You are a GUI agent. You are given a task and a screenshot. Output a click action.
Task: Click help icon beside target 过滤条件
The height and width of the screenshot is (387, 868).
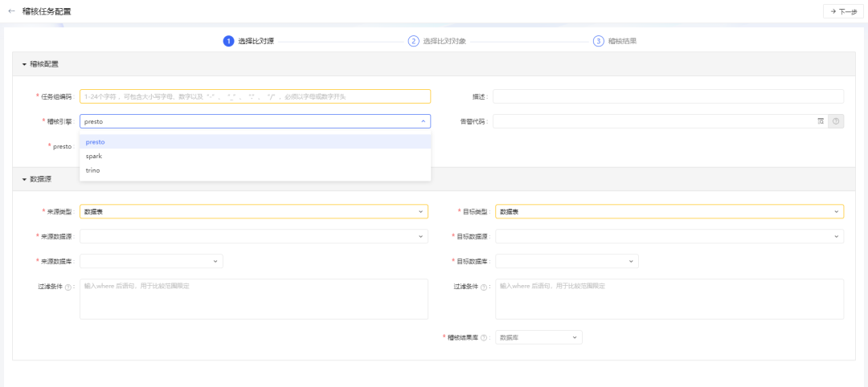tap(484, 287)
